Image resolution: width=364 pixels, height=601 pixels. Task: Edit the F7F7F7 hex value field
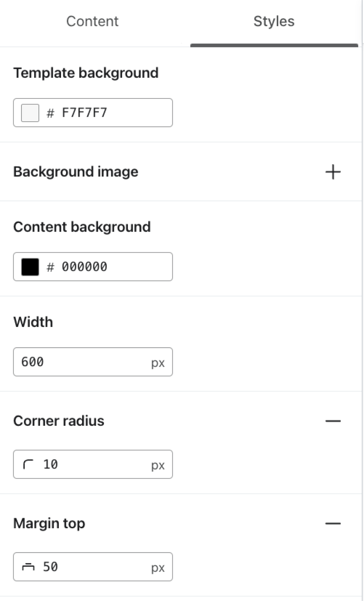107,113
